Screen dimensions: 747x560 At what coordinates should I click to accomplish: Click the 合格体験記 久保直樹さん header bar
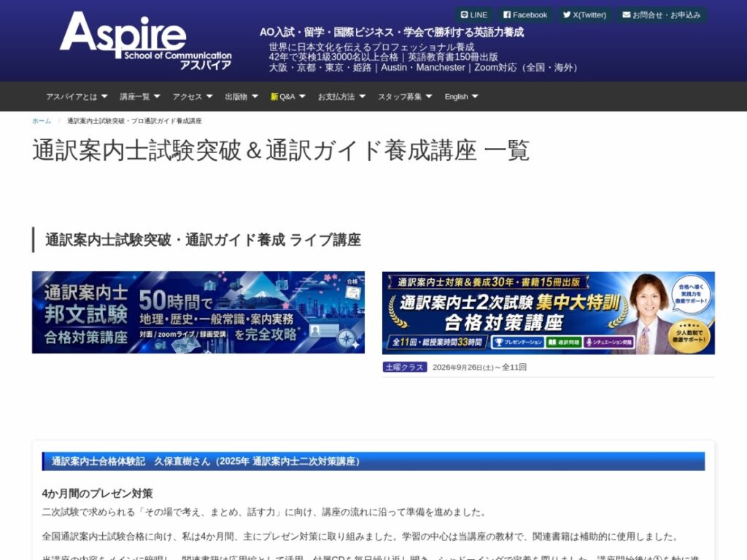coord(373,462)
